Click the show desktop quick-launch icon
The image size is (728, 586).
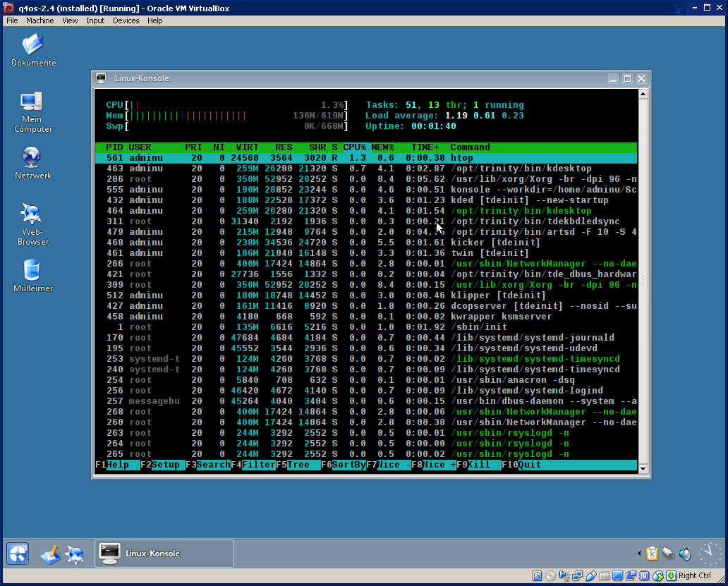coord(50,554)
